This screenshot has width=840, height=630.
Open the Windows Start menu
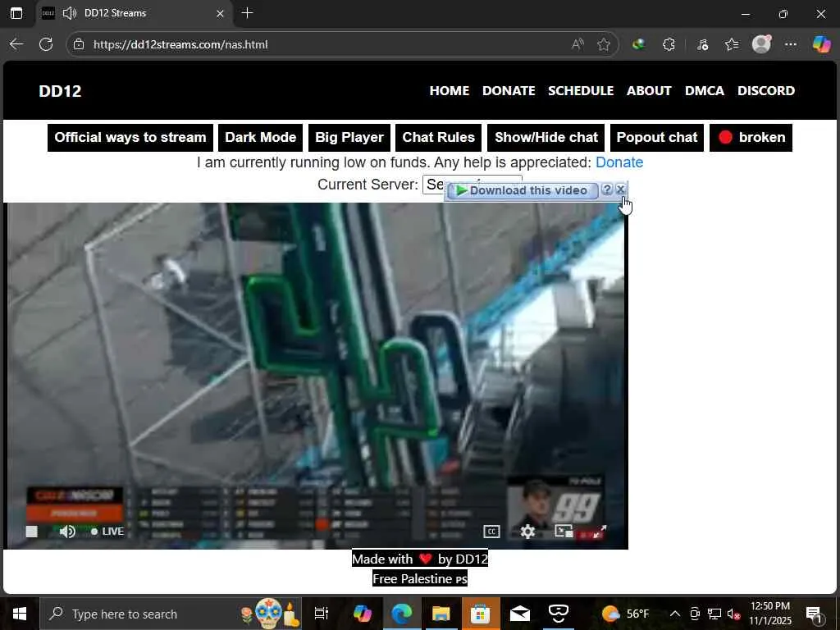(x=20, y=614)
